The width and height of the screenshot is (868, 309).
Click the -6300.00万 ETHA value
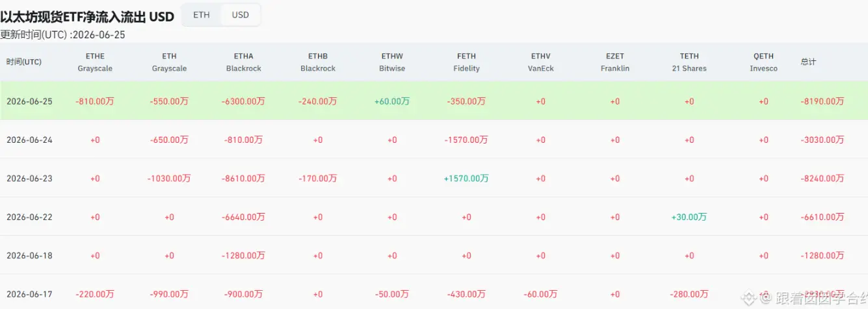point(243,101)
